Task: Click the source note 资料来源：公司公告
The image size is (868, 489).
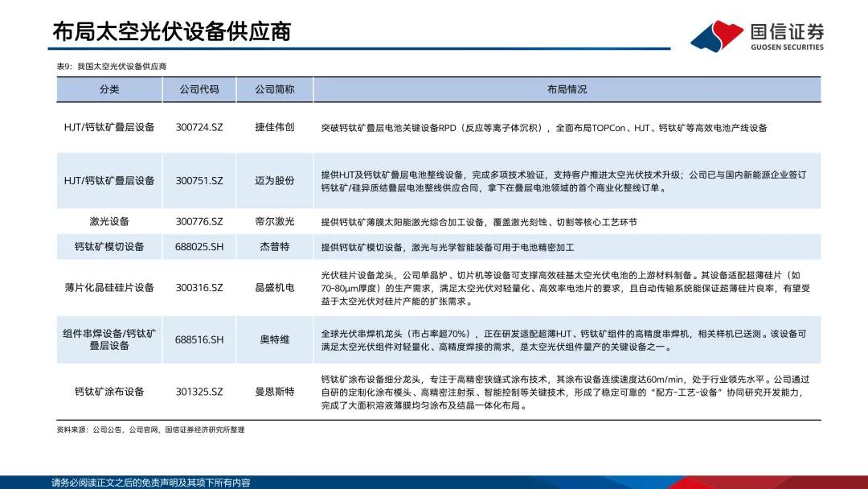Action: [150, 429]
